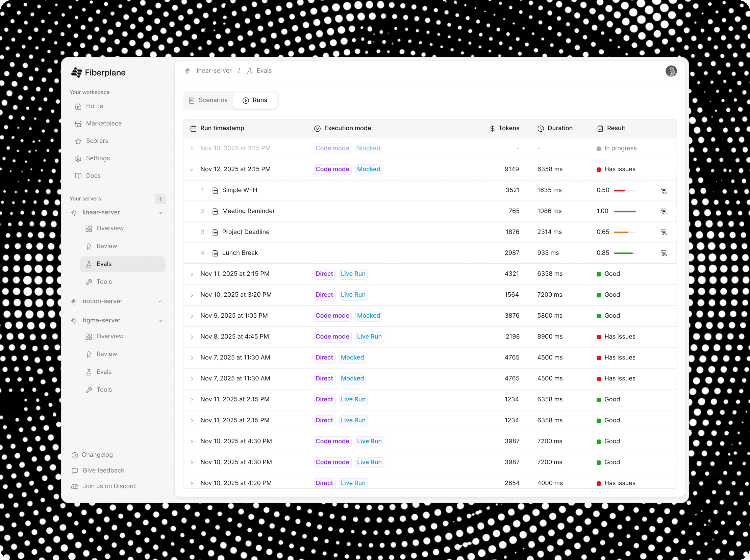Viewport: 750px width, 560px height.
Task: Select the Runs tab
Action: click(255, 100)
